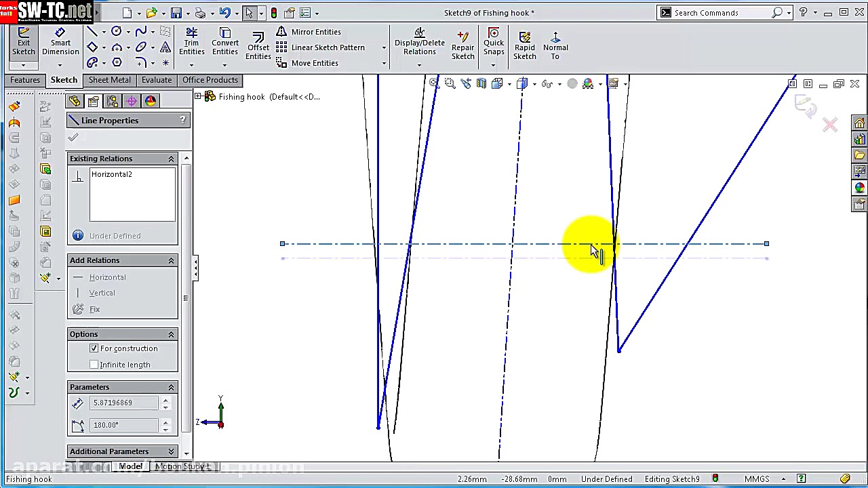Click the Normal To view button
This screenshot has width=868, height=488.
click(555, 42)
